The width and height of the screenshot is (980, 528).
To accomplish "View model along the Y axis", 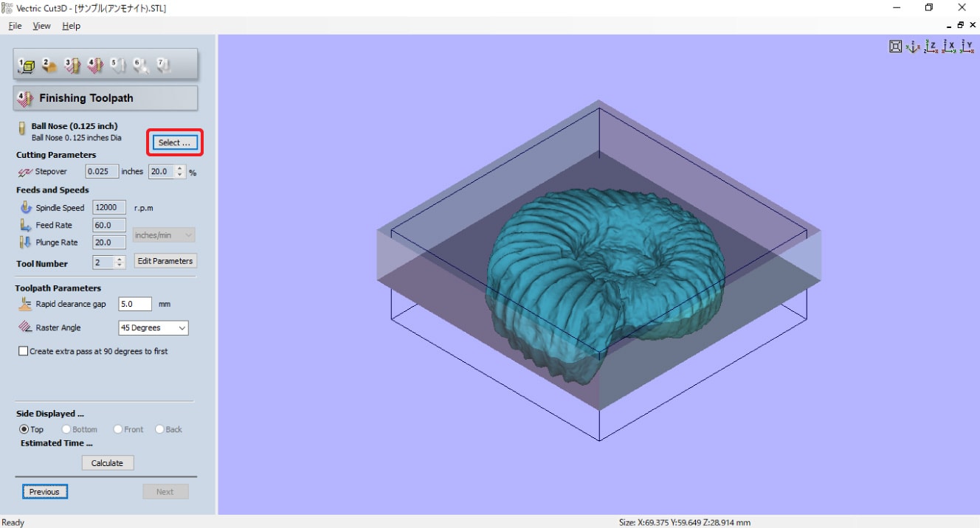I will tap(967, 46).
